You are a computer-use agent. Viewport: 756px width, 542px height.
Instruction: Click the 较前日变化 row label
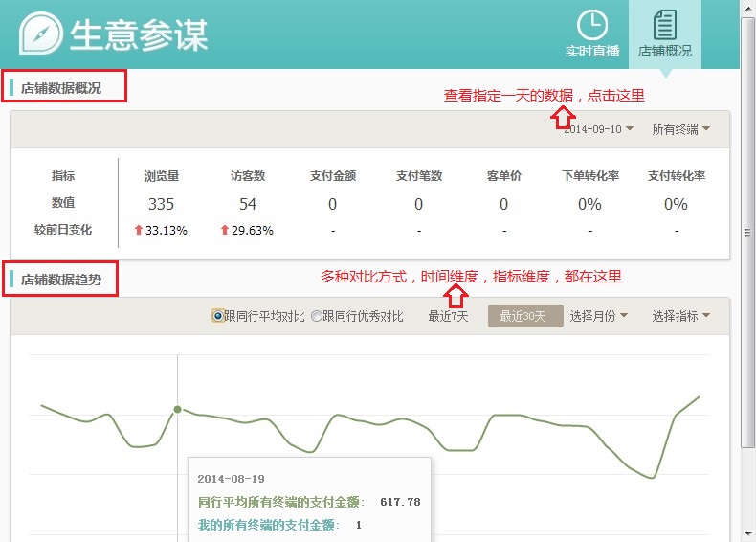(62, 230)
